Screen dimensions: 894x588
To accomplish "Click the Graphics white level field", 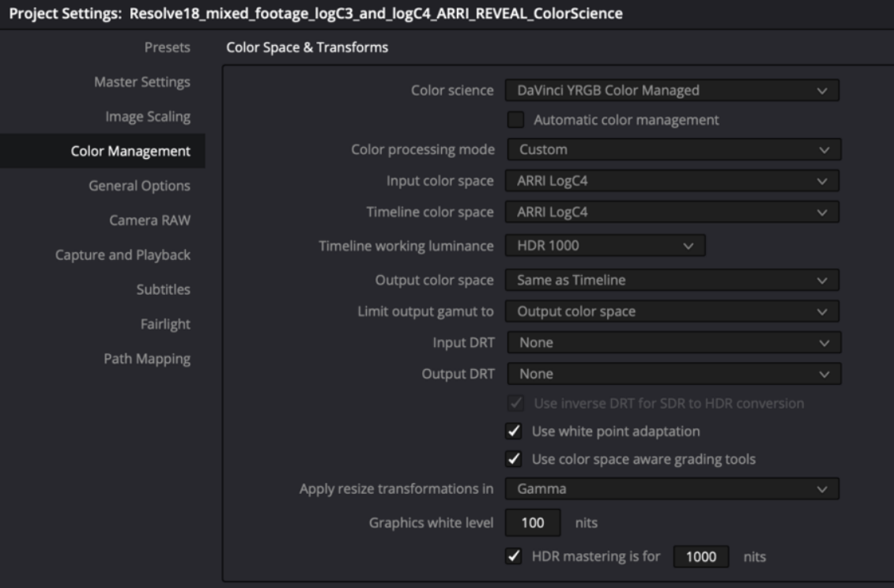I will coord(533,523).
